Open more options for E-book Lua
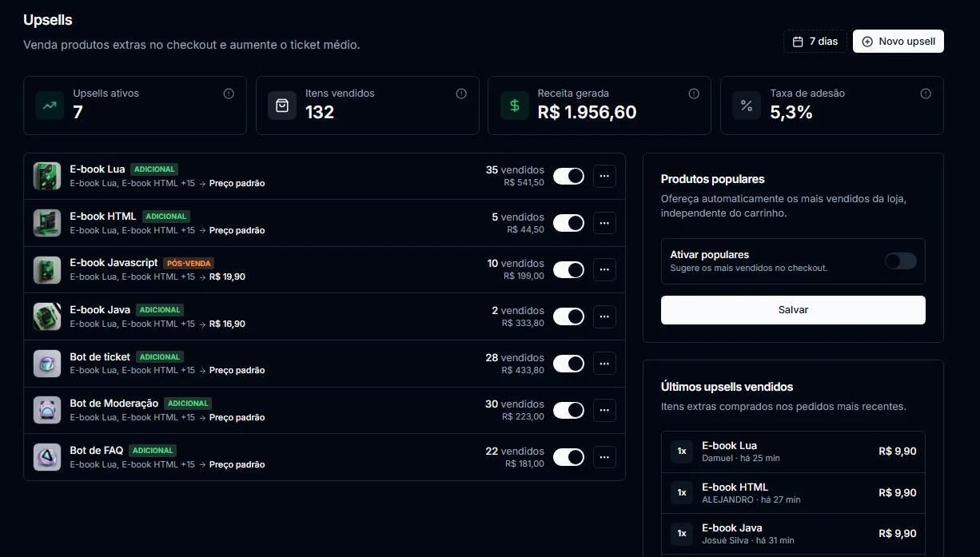Image resolution: width=980 pixels, height=557 pixels. (x=604, y=176)
